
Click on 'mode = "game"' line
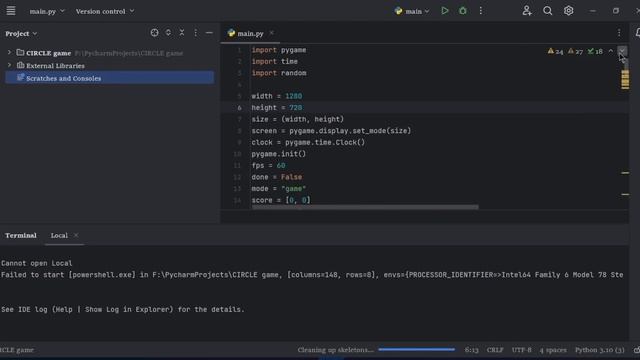[279, 189]
